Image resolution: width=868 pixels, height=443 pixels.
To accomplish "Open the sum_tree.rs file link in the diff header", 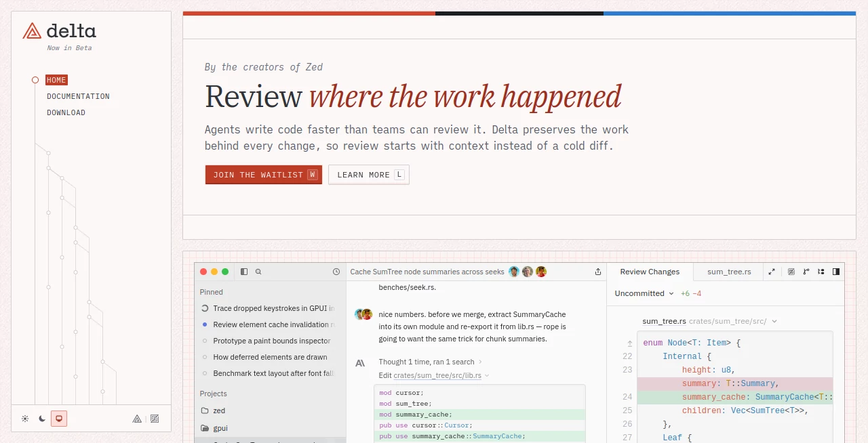I will click(x=665, y=321).
